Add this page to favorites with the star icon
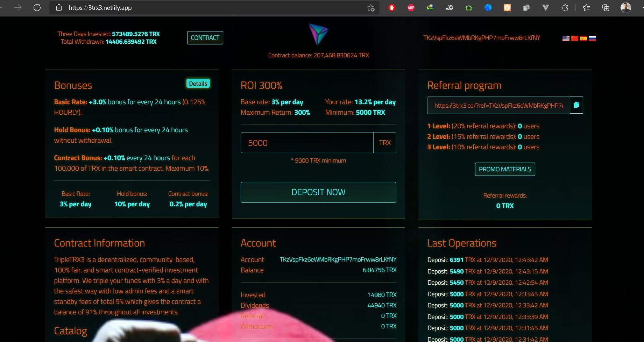 click(x=371, y=8)
